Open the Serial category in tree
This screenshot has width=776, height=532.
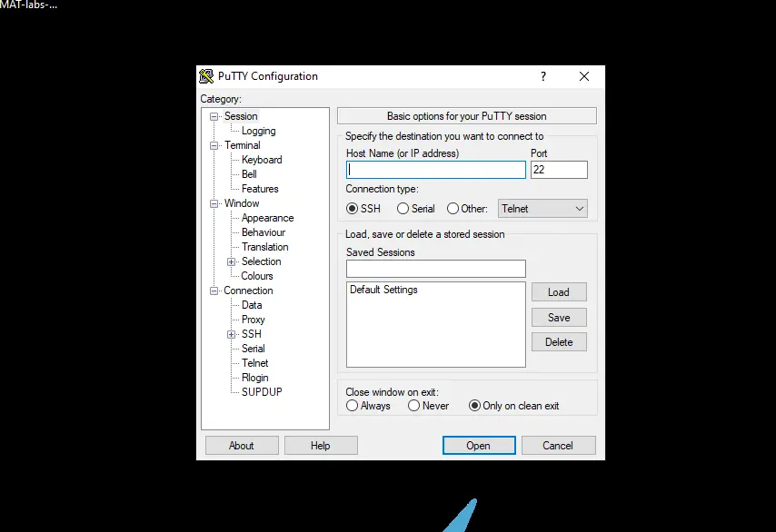[253, 349]
